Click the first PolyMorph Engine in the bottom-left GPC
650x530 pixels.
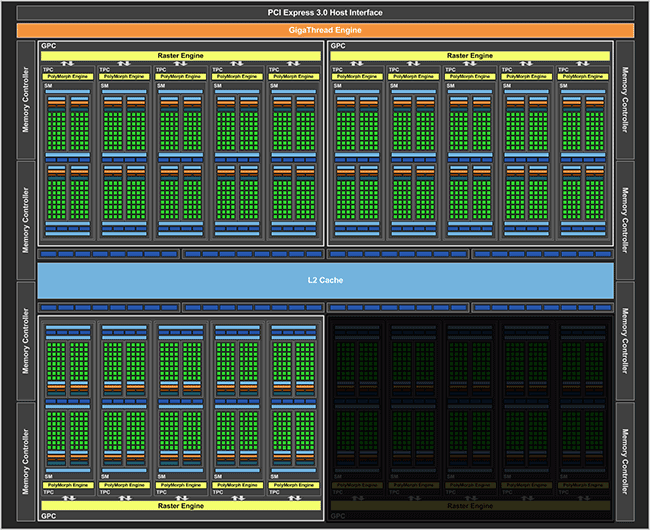[x=69, y=485]
